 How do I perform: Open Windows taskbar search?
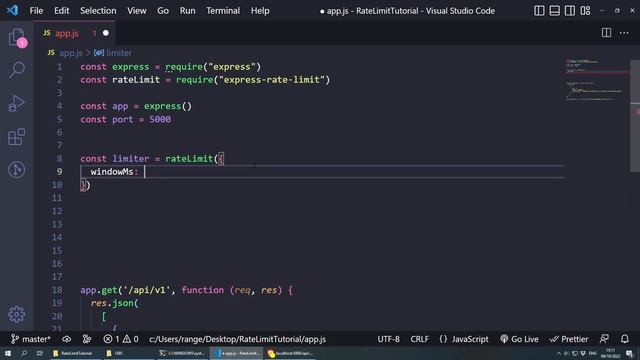click(24, 353)
